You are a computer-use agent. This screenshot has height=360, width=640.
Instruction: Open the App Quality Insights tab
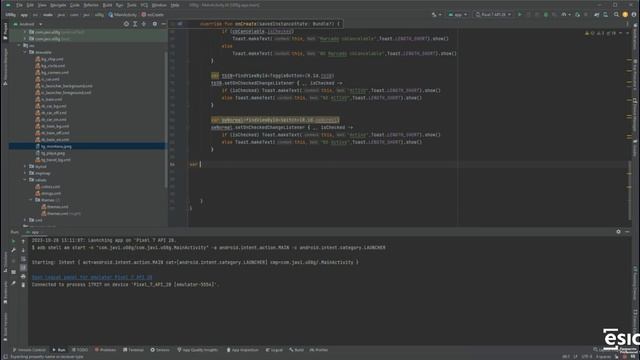[198, 350]
